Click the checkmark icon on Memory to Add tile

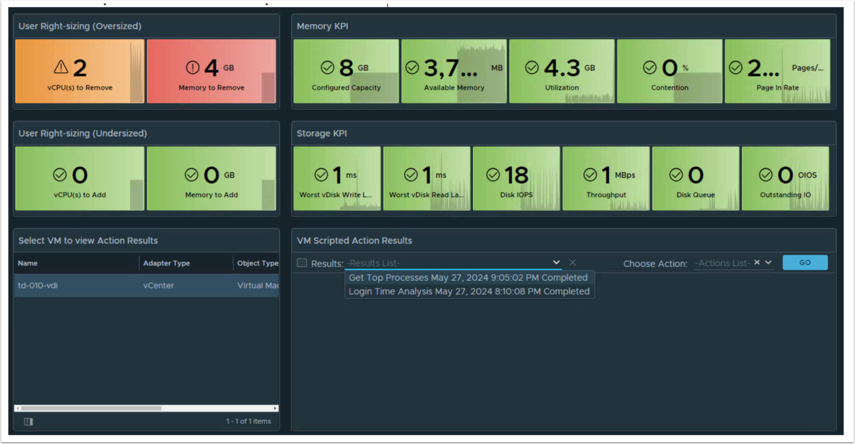(x=191, y=174)
